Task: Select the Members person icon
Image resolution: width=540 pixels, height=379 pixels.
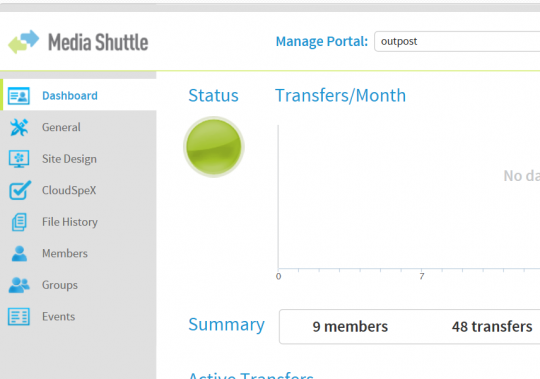Action: click(19, 253)
